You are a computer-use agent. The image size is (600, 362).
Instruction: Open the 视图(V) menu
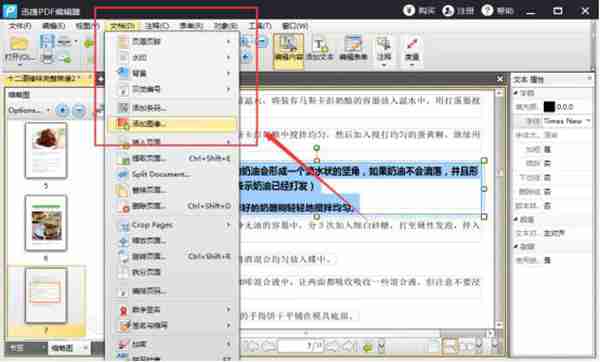(87, 26)
